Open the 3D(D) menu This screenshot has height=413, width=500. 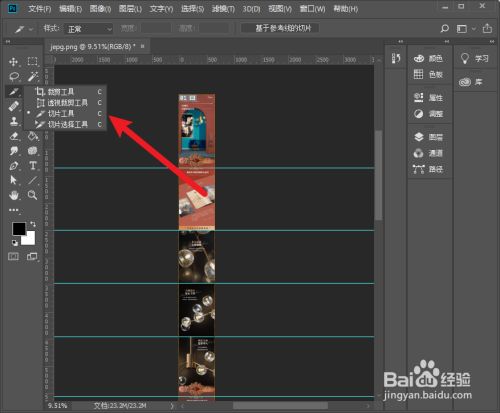coord(251,9)
